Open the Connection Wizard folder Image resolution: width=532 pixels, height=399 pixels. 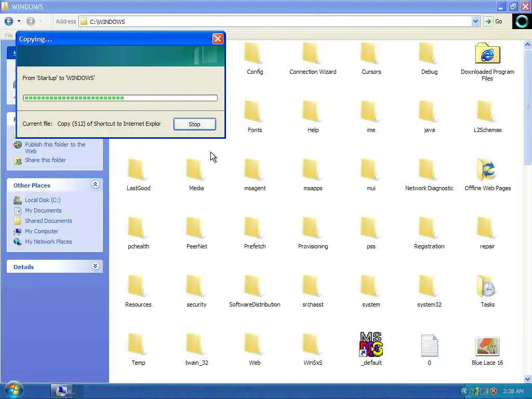(313, 58)
